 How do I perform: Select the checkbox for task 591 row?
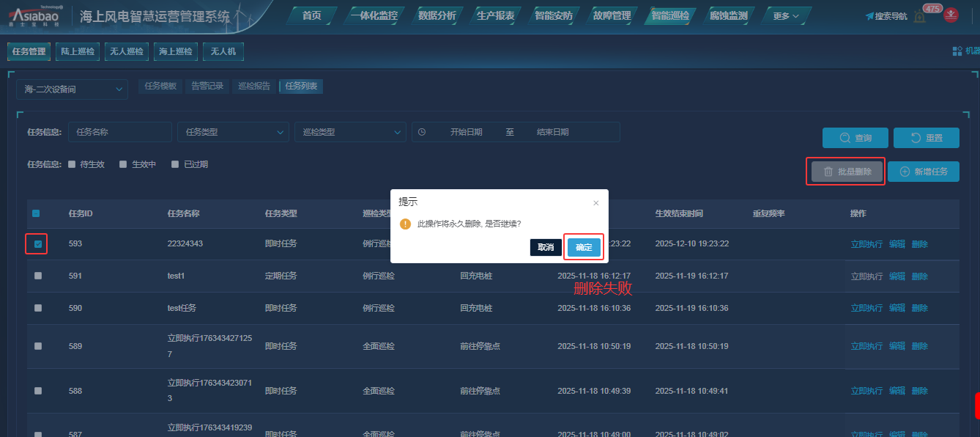(x=37, y=276)
